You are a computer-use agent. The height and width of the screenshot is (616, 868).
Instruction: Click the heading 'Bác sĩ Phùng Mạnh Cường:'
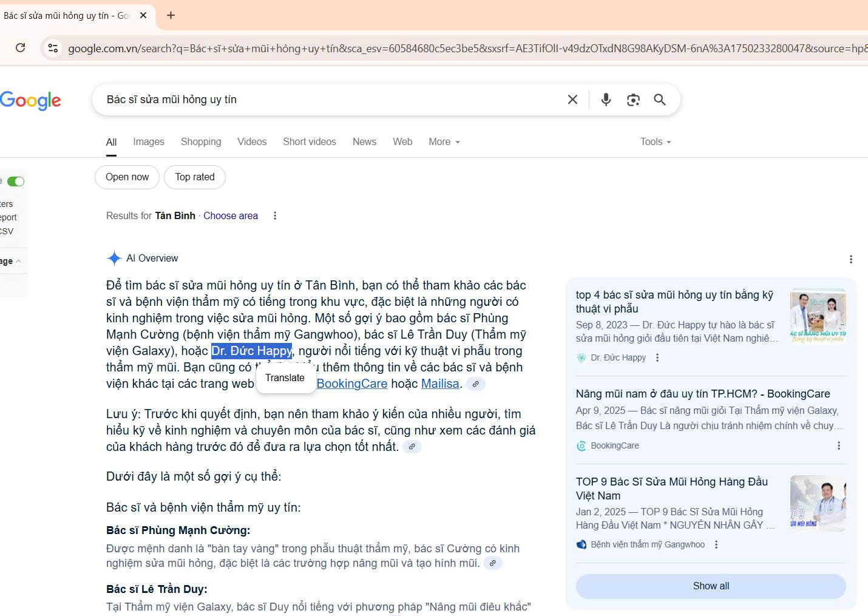178,530
